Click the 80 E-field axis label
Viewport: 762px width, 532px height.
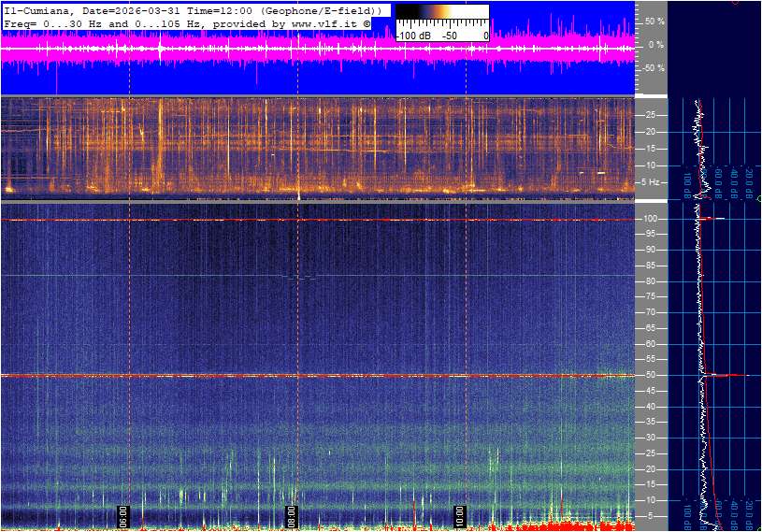tap(650, 281)
